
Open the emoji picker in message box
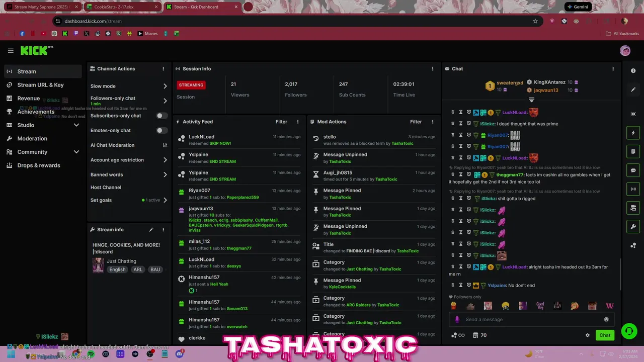coord(606,319)
